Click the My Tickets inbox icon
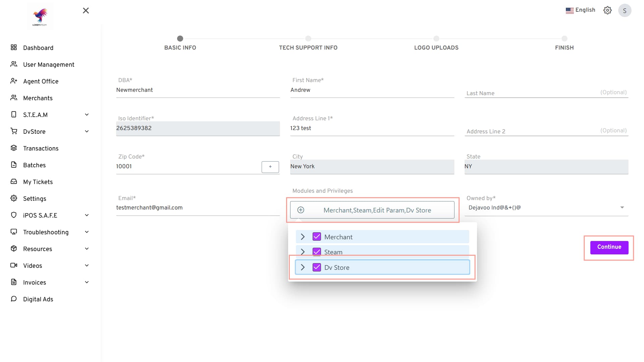The image size is (644, 362). point(14,181)
